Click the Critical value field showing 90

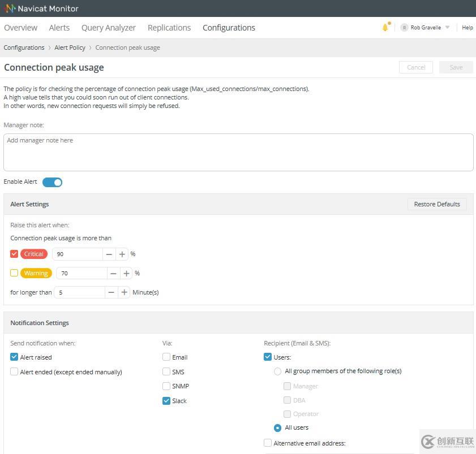tap(78, 254)
